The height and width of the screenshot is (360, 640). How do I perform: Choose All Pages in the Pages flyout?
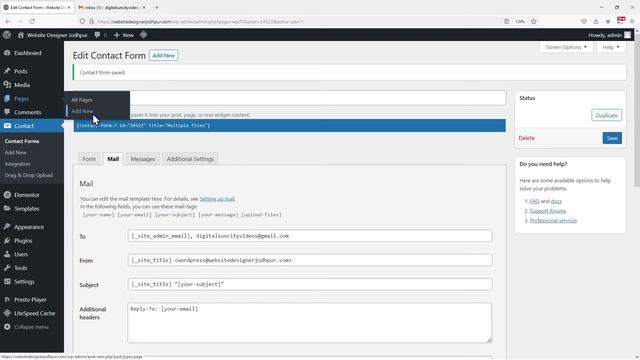click(x=82, y=100)
